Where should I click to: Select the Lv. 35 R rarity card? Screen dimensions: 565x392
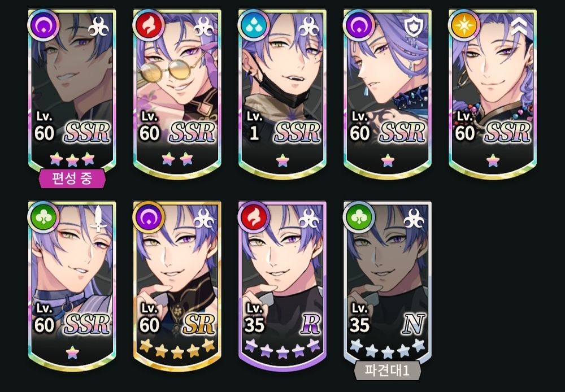[282, 286]
